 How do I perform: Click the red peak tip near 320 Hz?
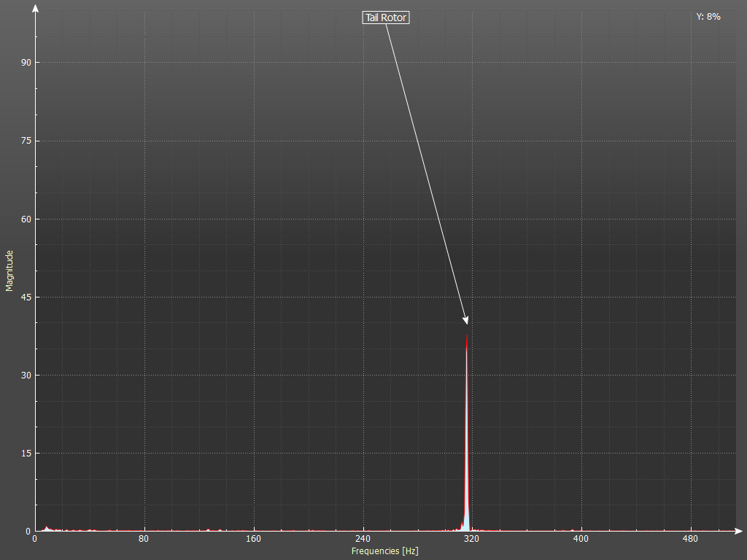tap(467, 336)
